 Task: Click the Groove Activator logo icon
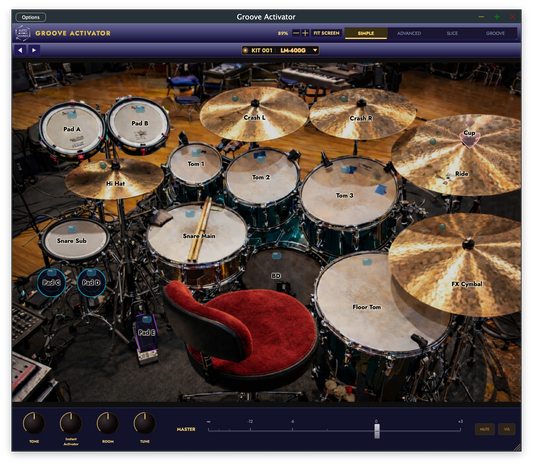click(23, 33)
